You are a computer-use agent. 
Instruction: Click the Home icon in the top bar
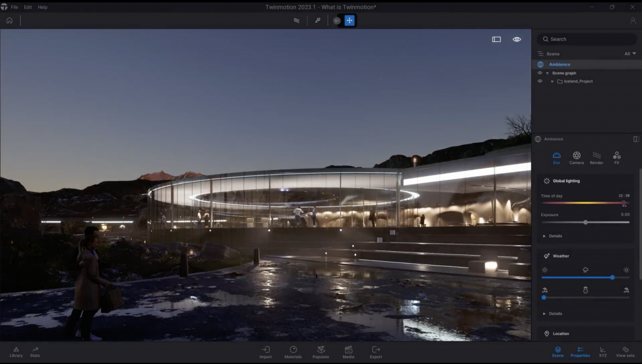point(9,21)
